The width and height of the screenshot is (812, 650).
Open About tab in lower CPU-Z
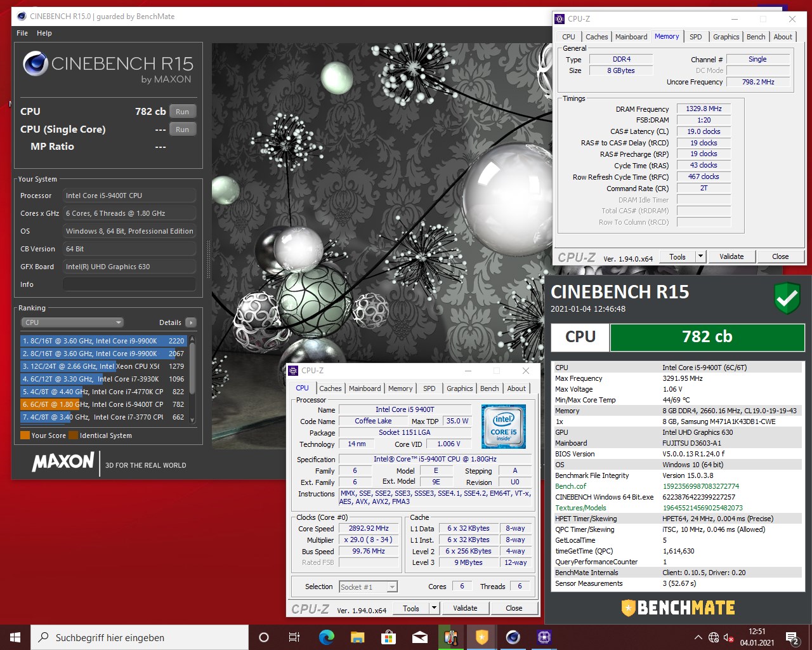tap(516, 388)
